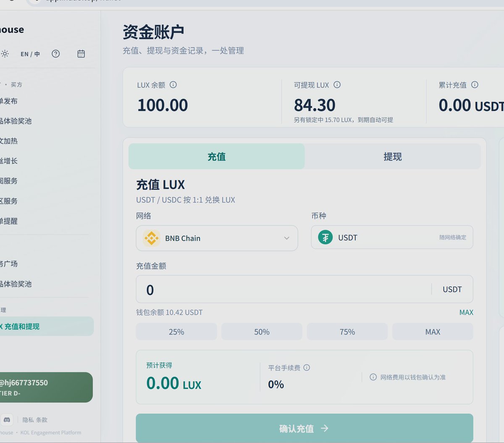Open the BNB Chain network dropdown
Viewport: 504px width, 443px height.
pos(217,238)
